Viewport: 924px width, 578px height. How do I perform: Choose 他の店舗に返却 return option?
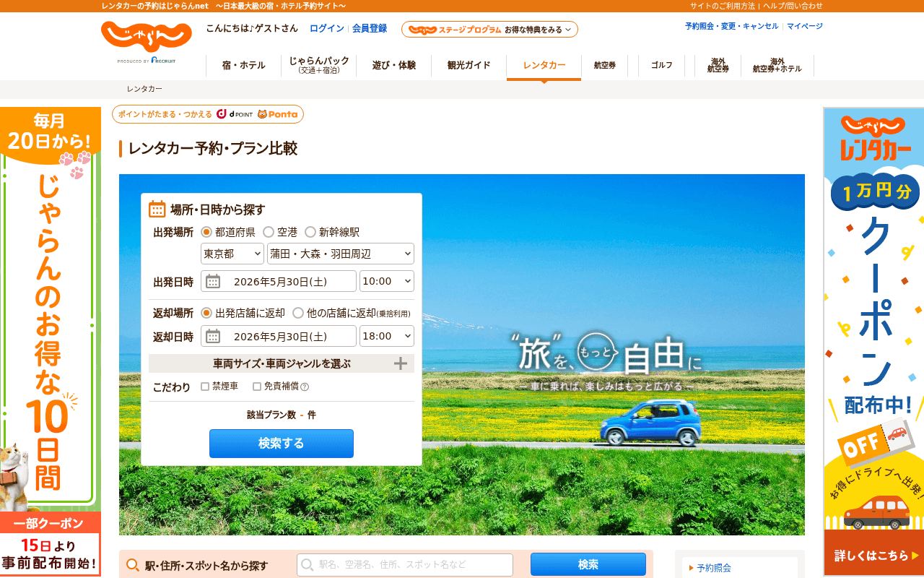[298, 313]
